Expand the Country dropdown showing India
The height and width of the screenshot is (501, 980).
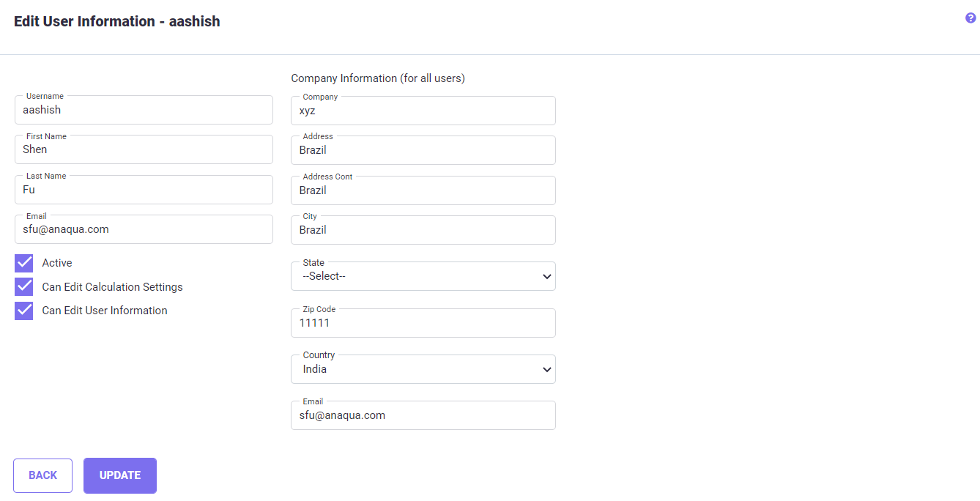click(423, 369)
